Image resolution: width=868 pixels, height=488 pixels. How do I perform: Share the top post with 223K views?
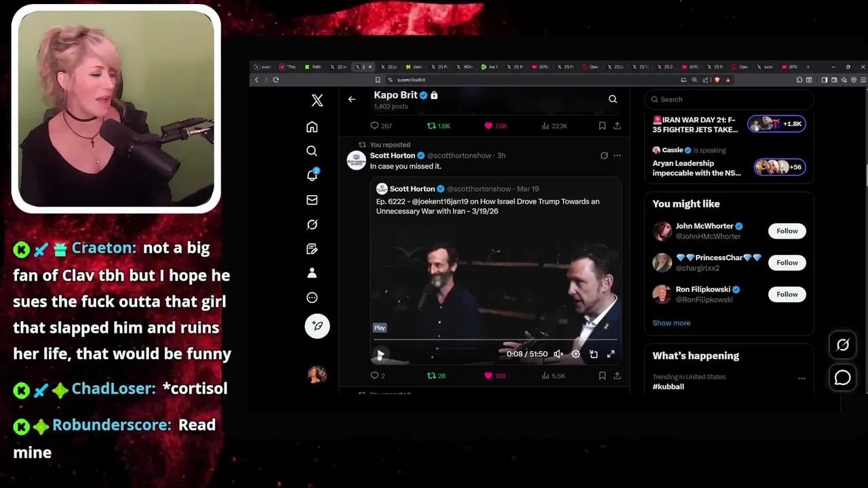(617, 125)
